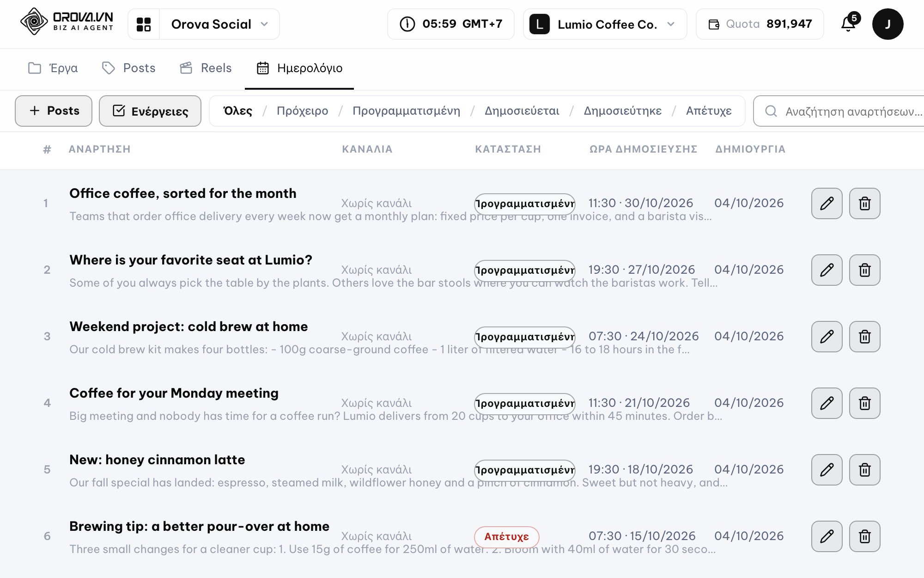Filter posts by Απέτυχε status
Viewport: 924px width, 578px height.
[709, 111]
